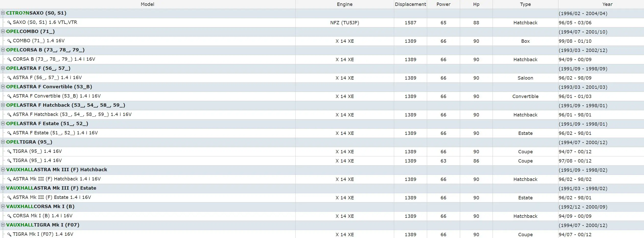Collapse the OPEL COMBO (71_) group
The image size is (644, 238).
3,31
